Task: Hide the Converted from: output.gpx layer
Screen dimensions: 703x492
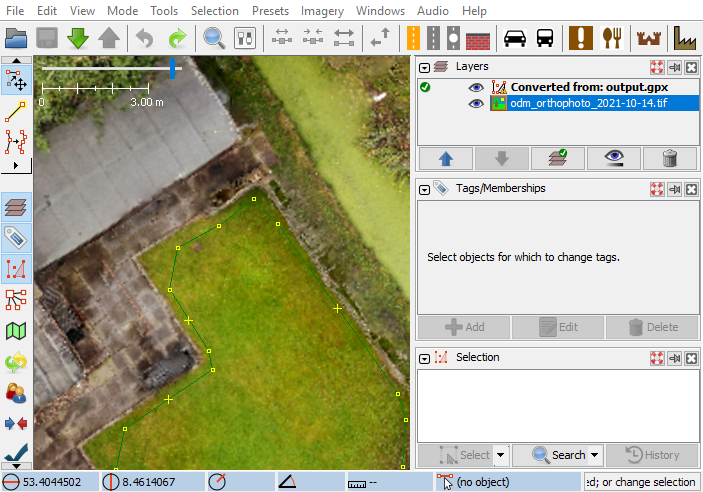Action: coord(476,87)
